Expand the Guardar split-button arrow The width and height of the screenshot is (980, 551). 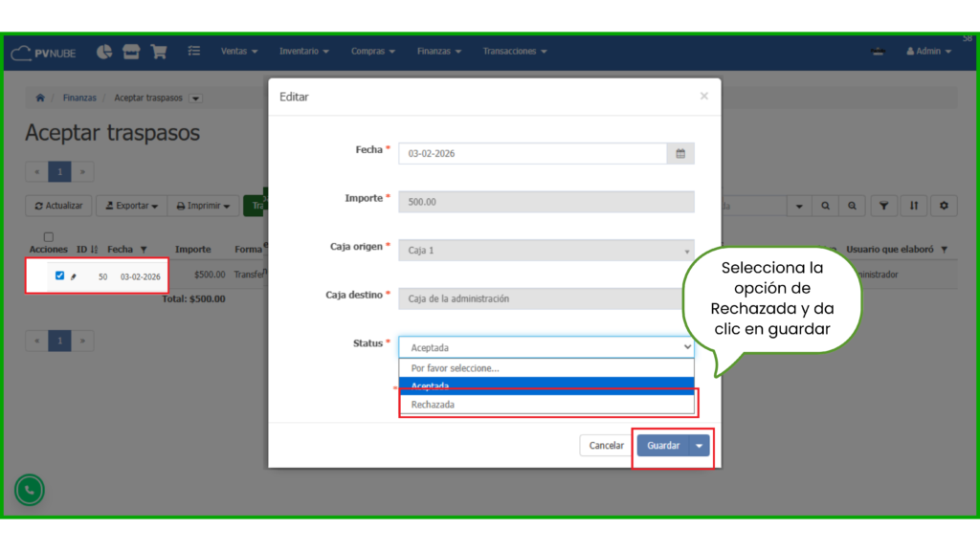700,446
